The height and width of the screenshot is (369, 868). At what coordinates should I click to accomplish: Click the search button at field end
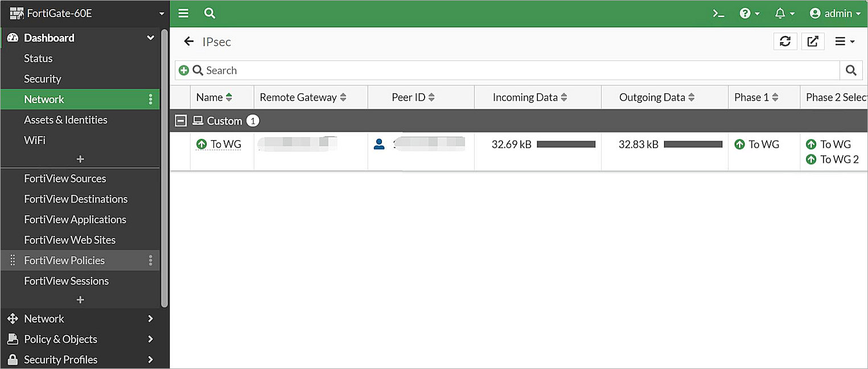[x=851, y=70]
